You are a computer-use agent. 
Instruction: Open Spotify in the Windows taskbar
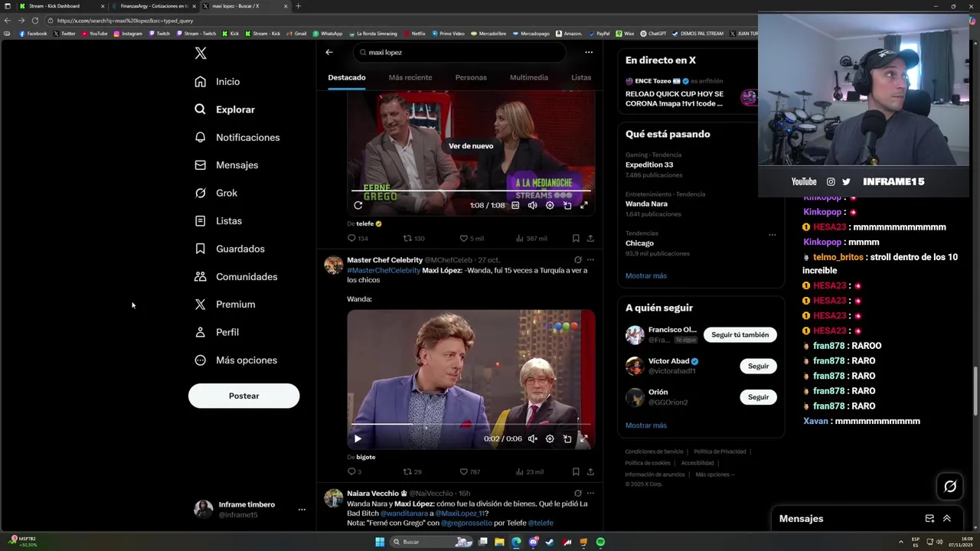(x=600, y=542)
